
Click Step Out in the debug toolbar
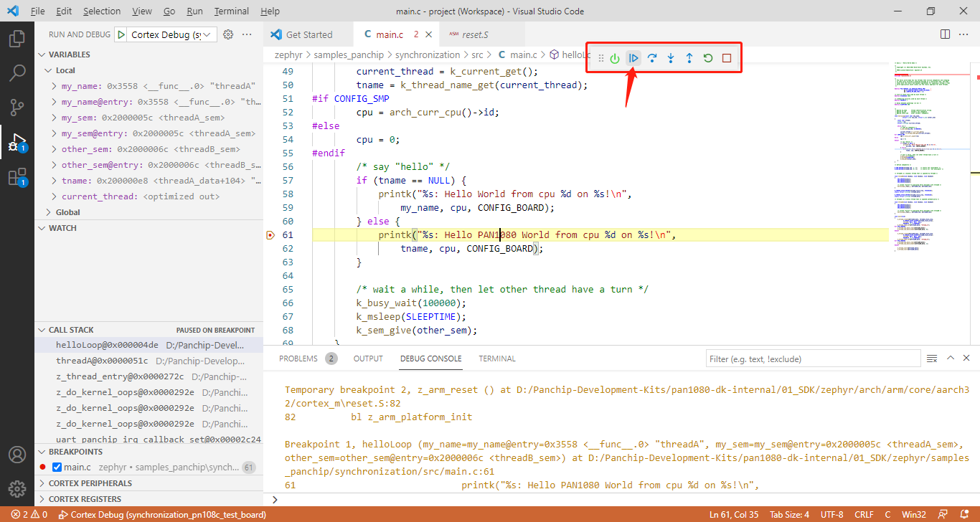(x=689, y=58)
